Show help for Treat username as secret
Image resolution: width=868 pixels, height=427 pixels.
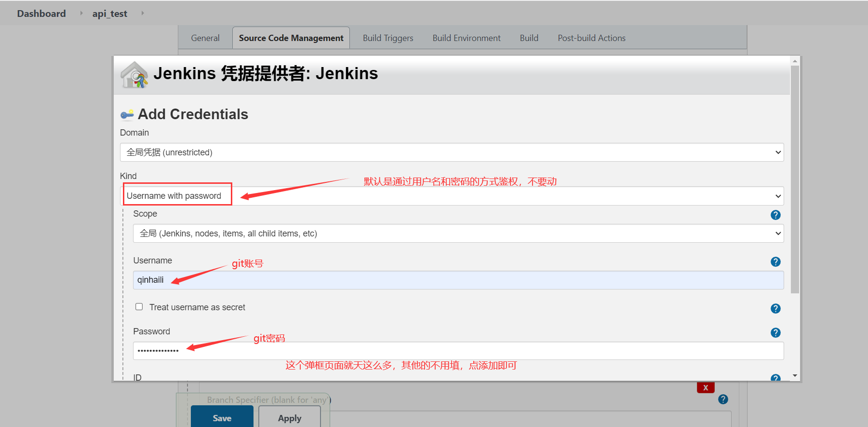click(775, 308)
